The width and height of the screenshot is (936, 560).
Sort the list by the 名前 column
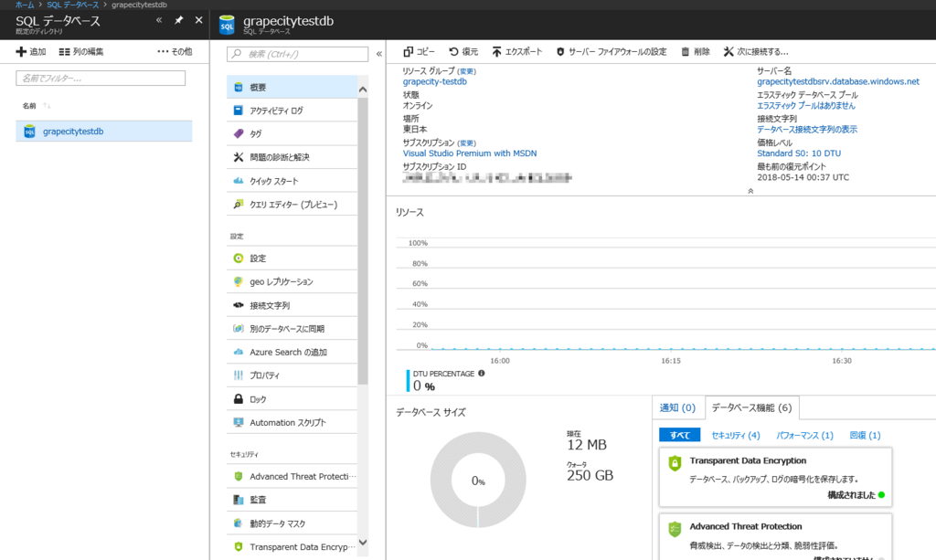(x=36, y=106)
